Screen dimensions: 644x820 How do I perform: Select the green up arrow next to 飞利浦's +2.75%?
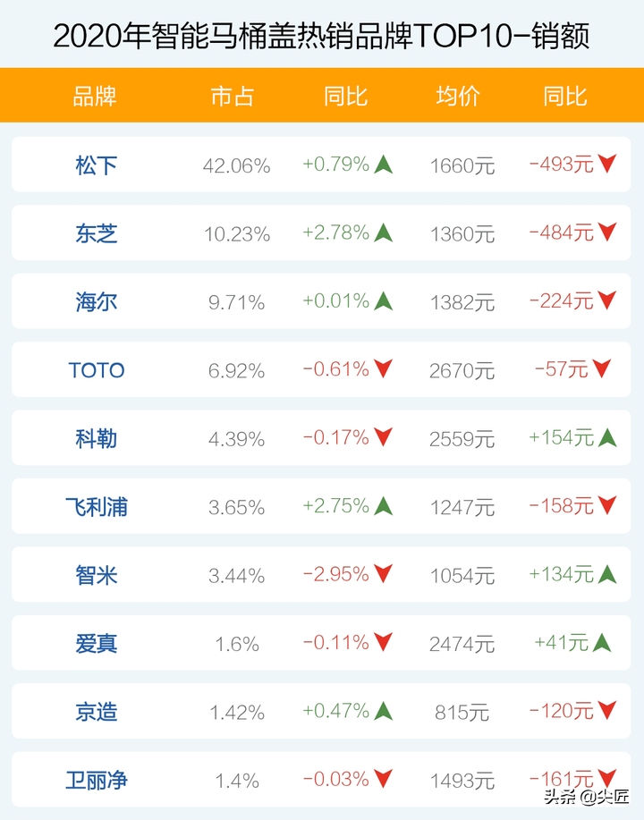tap(384, 506)
